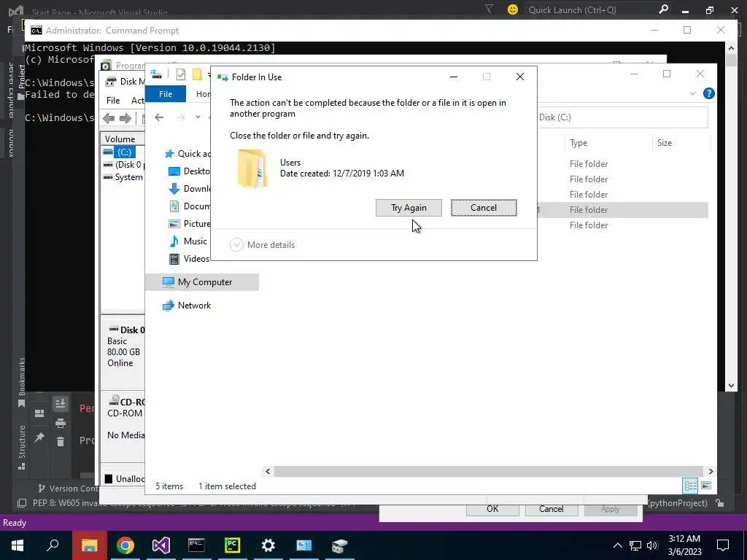The height and width of the screenshot is (560, 747).
Task: Click the volume icon in the system tray
Action: coord(651,545)
